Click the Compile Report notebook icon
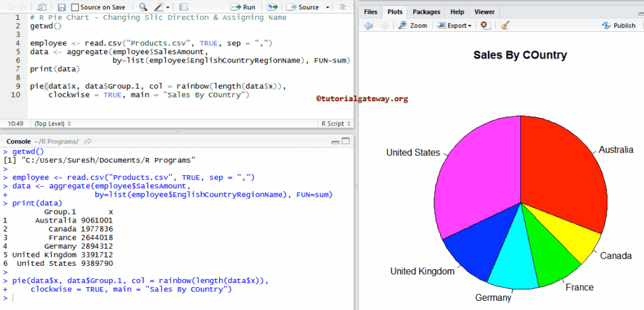The width and height of the screenshot is (644, 310). tap(184, 7)
